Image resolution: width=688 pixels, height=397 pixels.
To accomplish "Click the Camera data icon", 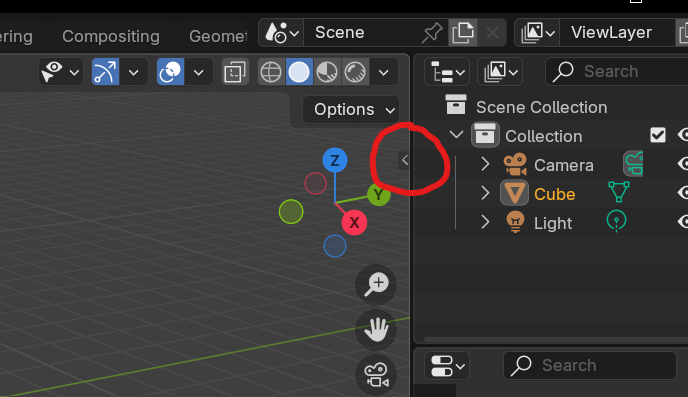I will pyautogui.click(x=633, y=164).
